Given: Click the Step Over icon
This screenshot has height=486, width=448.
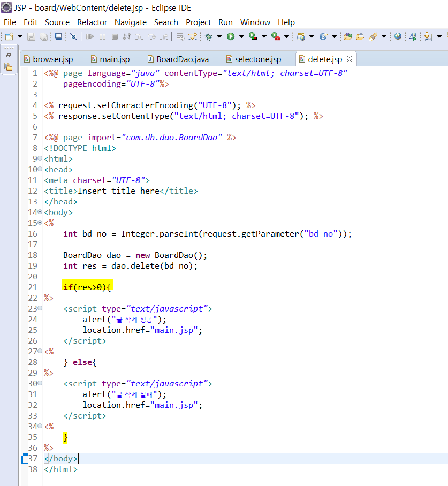Looking at the screenshot, I should click(151, 36).
